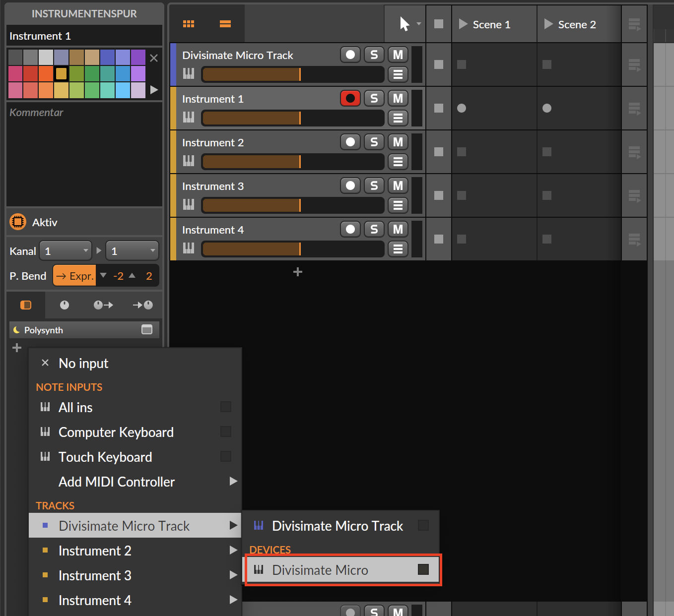Image resolution: width=674 pixels, height=616 pixels.
Task: Launch Scene 1
Action: click(464, 24)
